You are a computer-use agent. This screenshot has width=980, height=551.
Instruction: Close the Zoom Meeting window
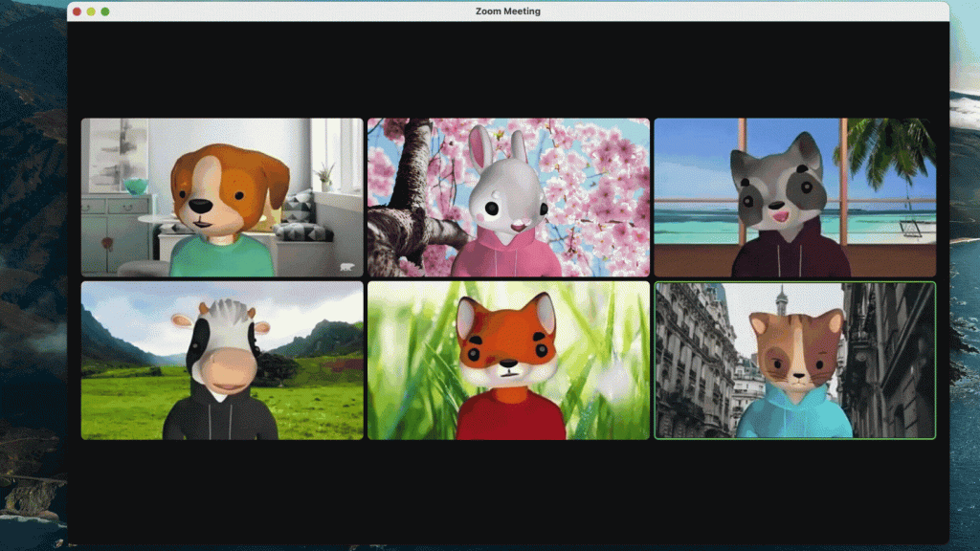75,11
